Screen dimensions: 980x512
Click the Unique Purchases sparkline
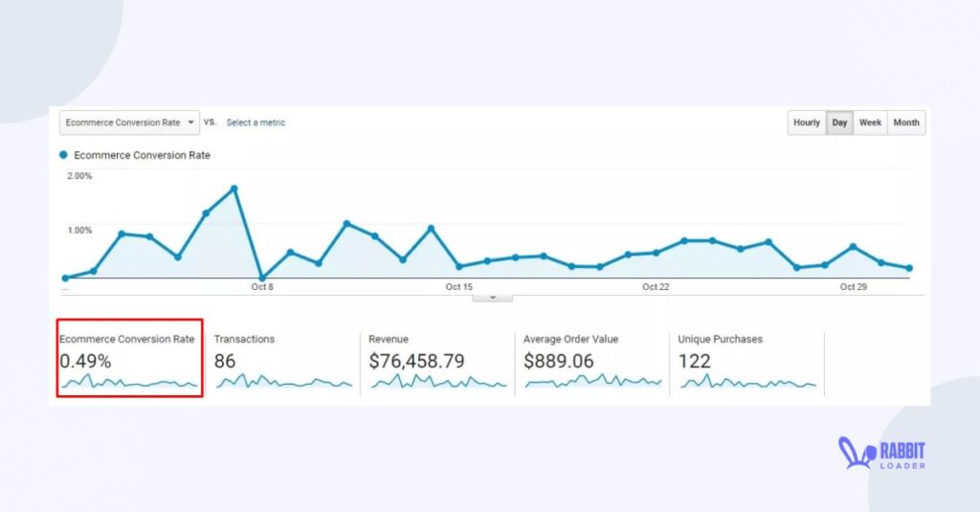pos(748,381)
